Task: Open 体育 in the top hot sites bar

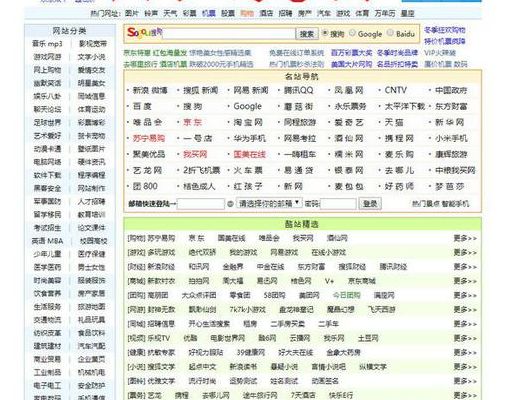Action: 362,13
